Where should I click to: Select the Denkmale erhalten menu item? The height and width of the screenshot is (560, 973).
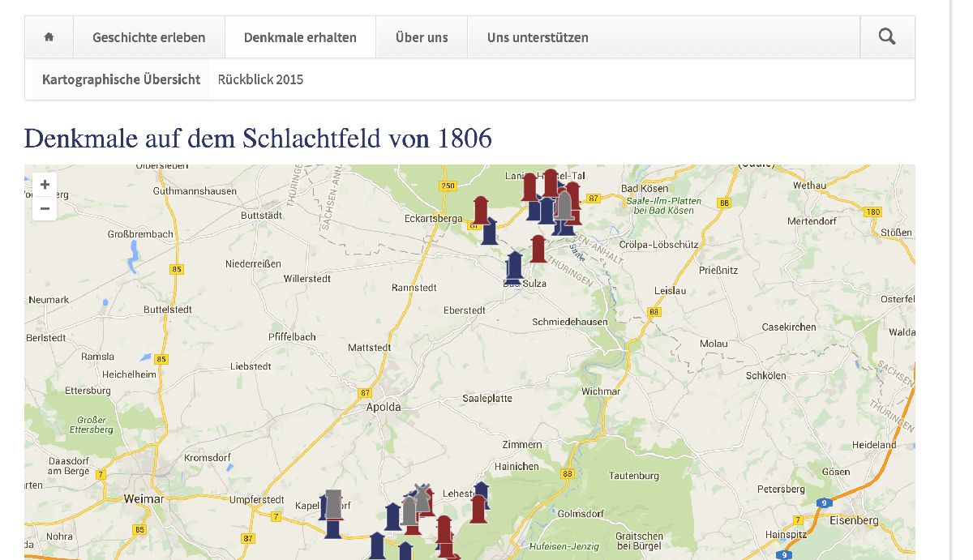click(x=300, y=37)
